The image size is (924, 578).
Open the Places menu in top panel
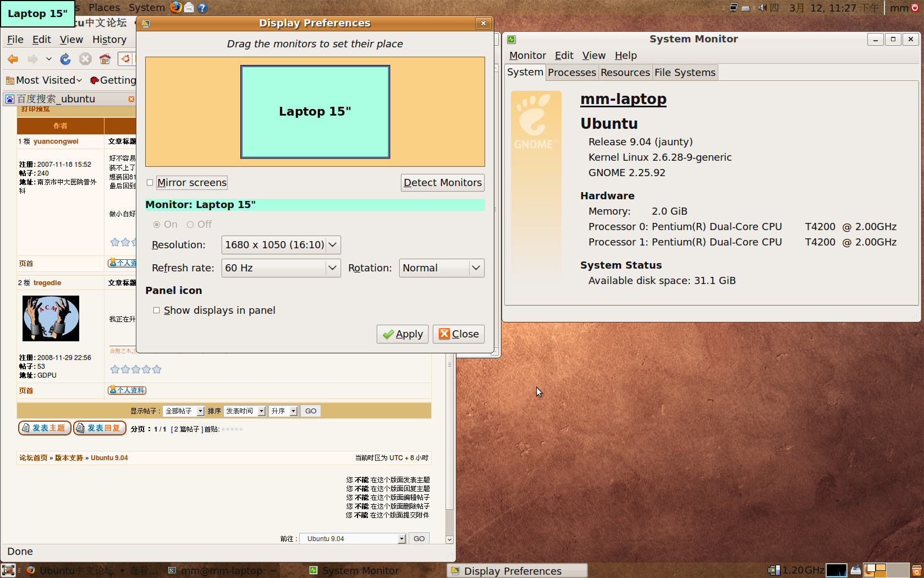click(x=105, y=8)
